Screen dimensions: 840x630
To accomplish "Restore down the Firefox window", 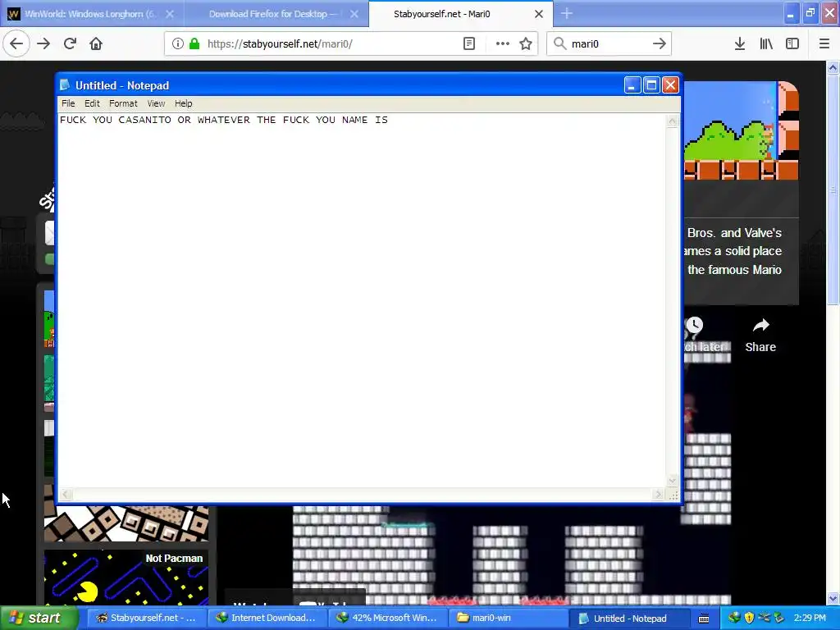I will pos(810,13).
